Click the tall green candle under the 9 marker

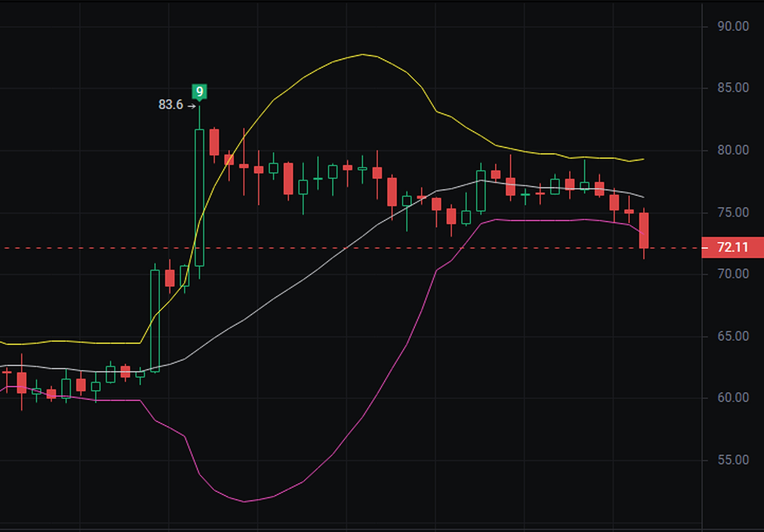pyautogui.click(x=200, y=197)
